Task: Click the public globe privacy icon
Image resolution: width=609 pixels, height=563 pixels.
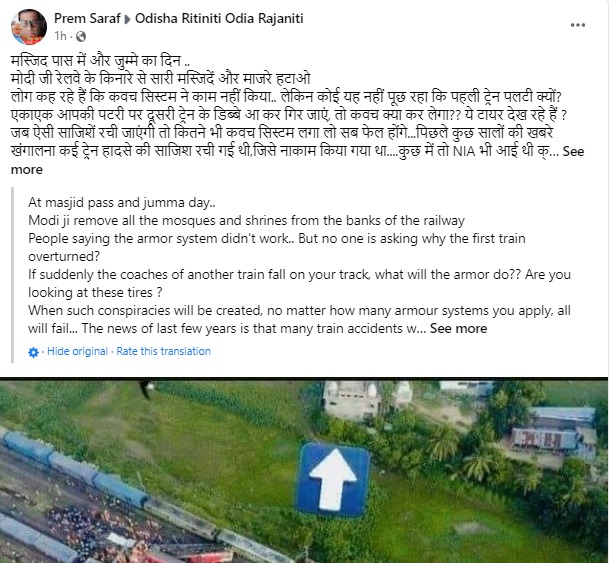Action: pyautogui.click(x=81, y=36)
